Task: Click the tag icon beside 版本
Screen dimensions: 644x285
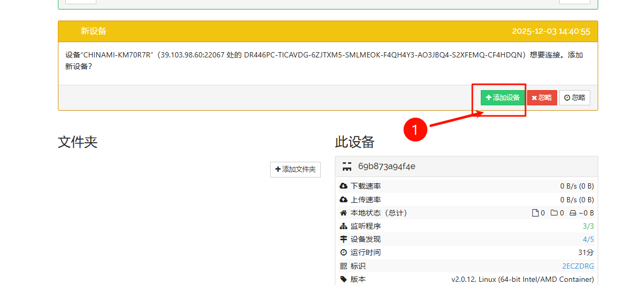Action: 344,279
